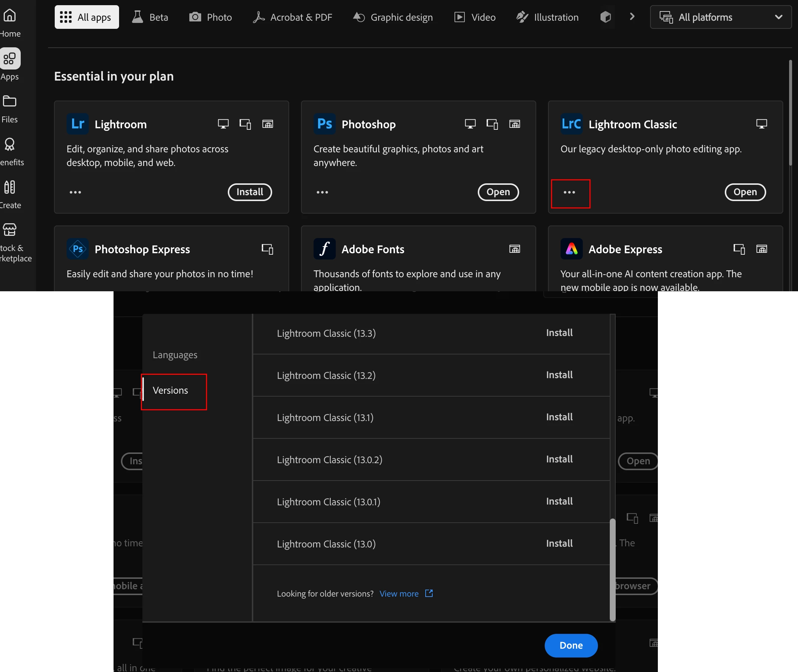Click the blue Done button
Screen dimensions: 798x672
(571, 645)
